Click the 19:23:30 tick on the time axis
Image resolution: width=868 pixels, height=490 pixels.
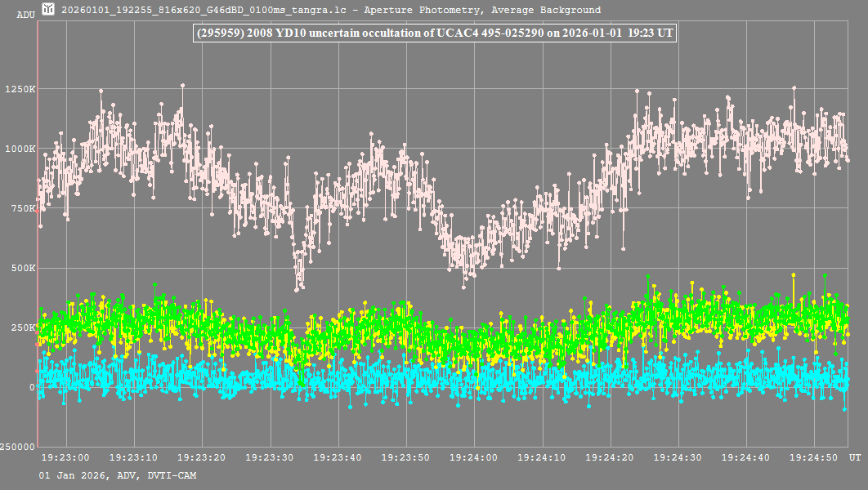point(269,458)
